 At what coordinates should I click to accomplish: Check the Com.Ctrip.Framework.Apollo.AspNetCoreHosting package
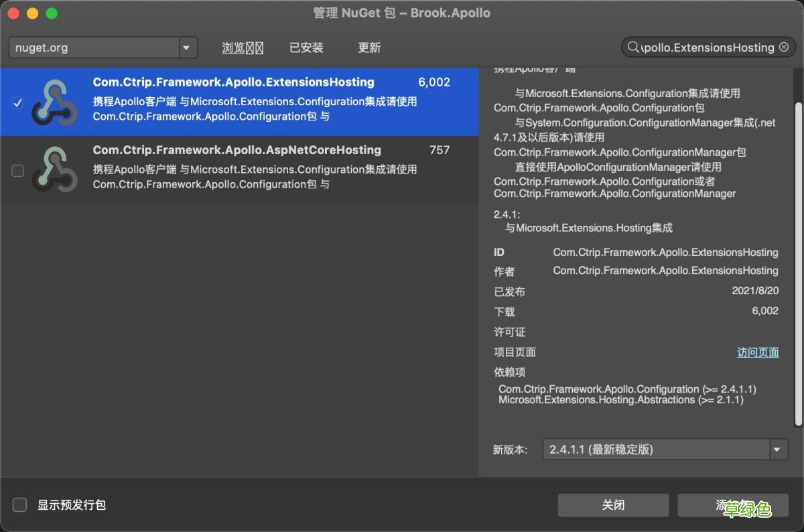pos(16,171)
